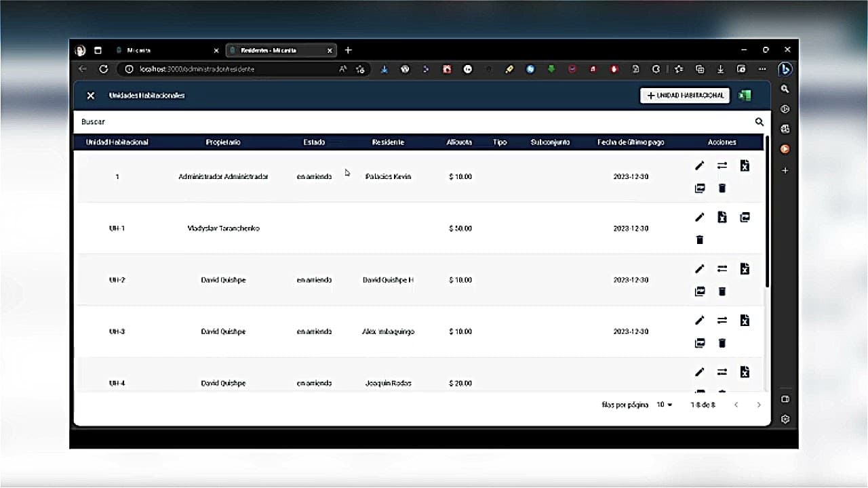Edit the UH-3 unit
This screenshot has width=868, height=488.
700,321
